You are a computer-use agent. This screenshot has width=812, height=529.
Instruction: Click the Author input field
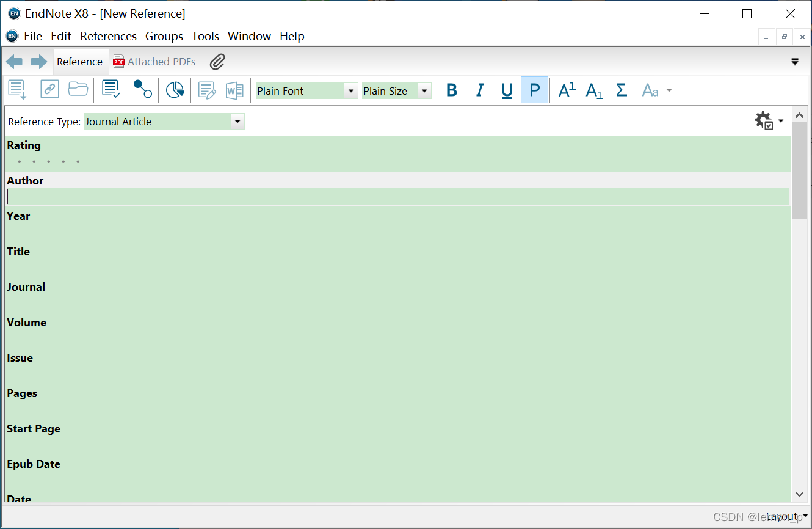pyautogui.click(x=397, y=196)
